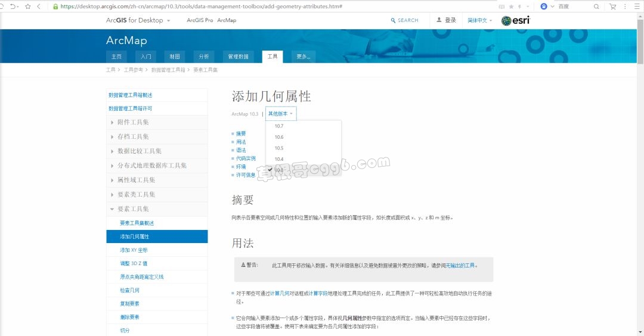
Task: Open 数据管理工具箱概述 in sidebar
Action: point(130,95)
